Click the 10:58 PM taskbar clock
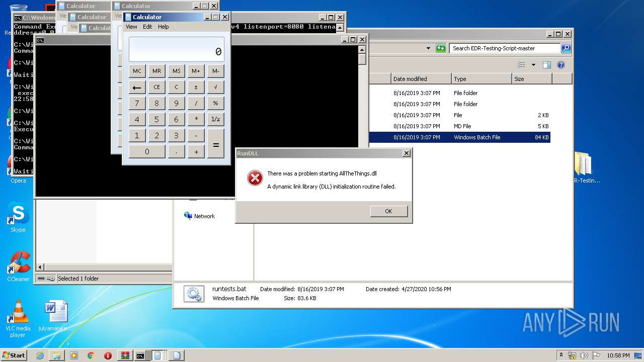 618,355
